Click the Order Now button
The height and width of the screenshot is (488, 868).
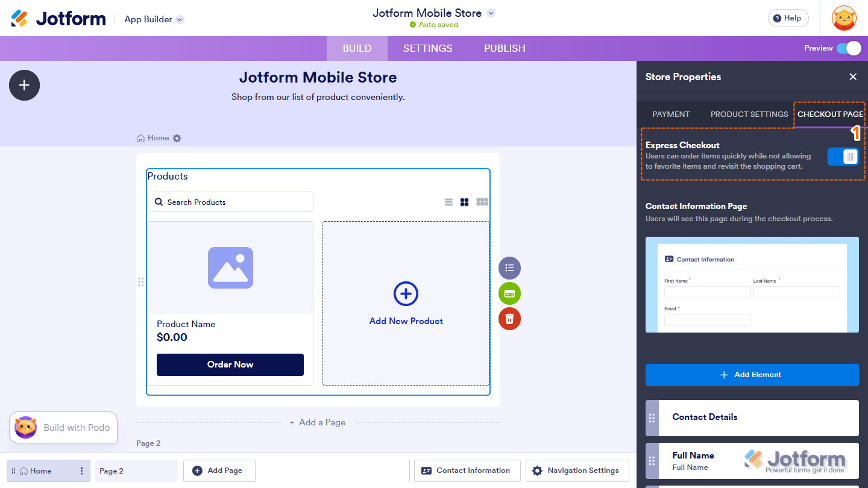230,364
